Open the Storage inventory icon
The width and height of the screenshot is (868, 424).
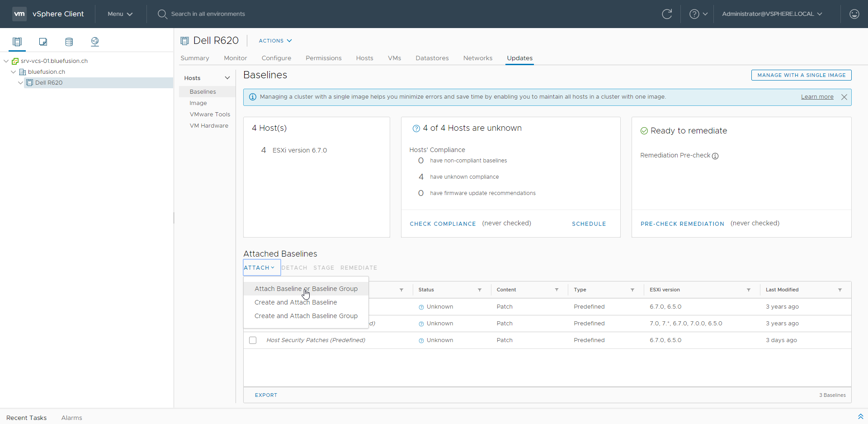69,42
